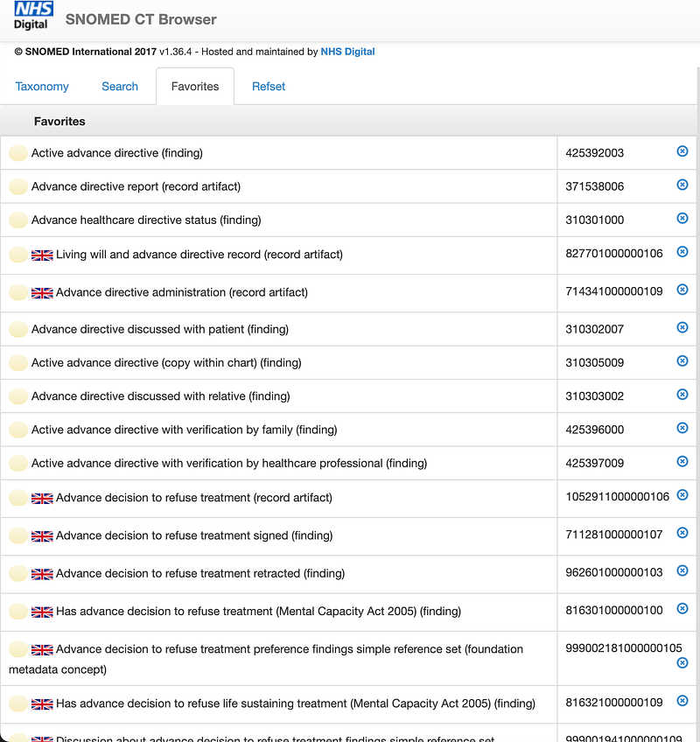Click the NHS Digital logo
Screen dimensions: 700x742
32,14
